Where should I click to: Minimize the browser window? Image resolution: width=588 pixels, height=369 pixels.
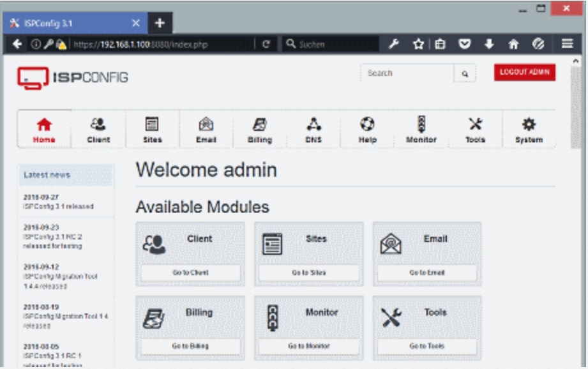(522, 10)
